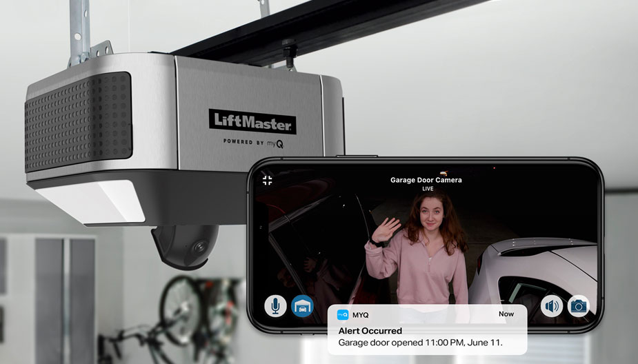Click the live video feed of the woman
Screen dimensions: 638x364
421,248
